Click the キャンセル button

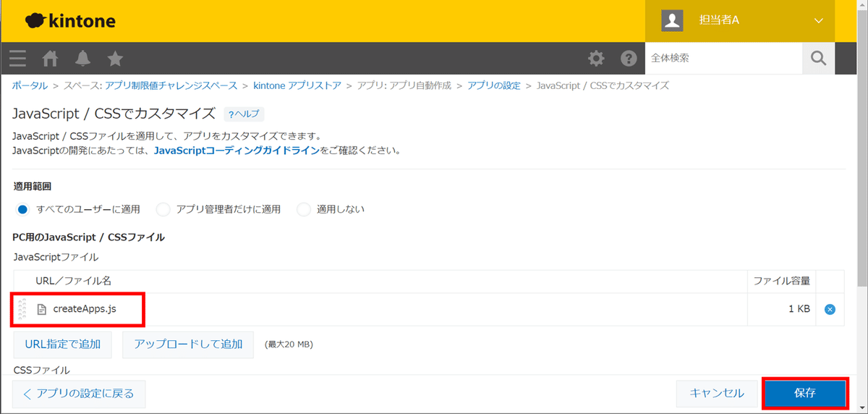(717, 394)
